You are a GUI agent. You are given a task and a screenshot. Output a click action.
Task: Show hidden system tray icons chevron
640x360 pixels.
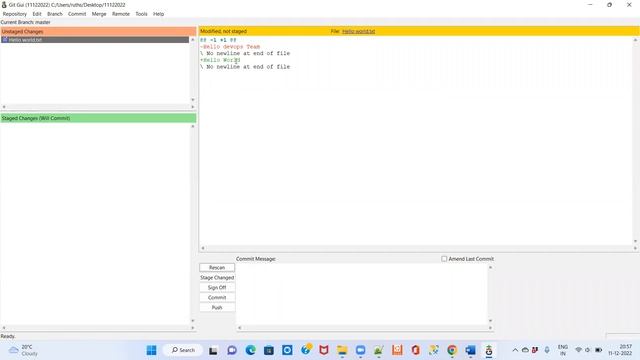click(x=515, y=350)
